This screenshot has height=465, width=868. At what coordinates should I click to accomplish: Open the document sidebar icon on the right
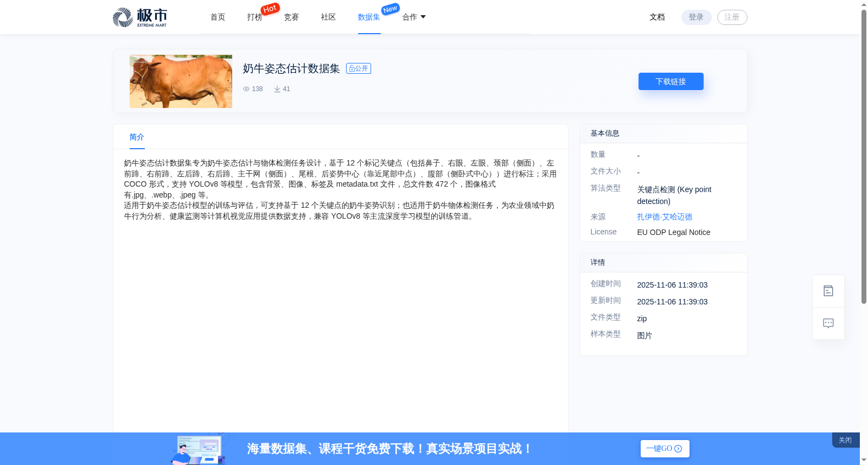pyautogui.click(x=828, y=291)
